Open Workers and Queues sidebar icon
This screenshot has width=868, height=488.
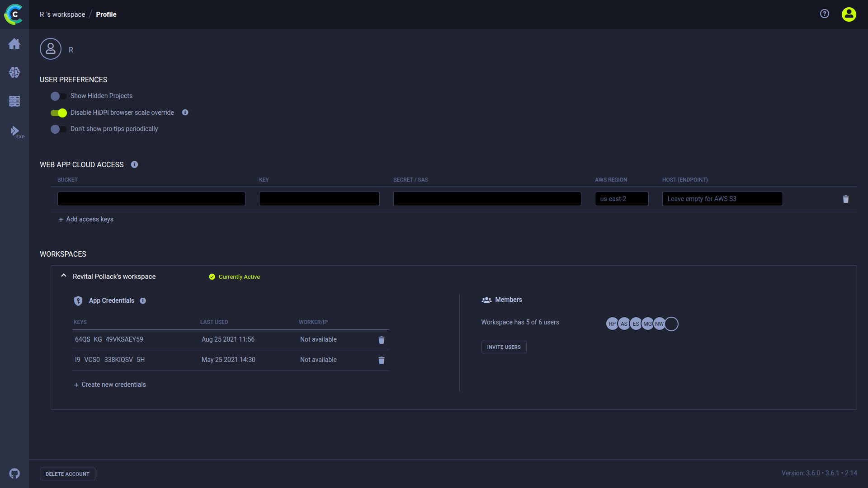[14, 101]
